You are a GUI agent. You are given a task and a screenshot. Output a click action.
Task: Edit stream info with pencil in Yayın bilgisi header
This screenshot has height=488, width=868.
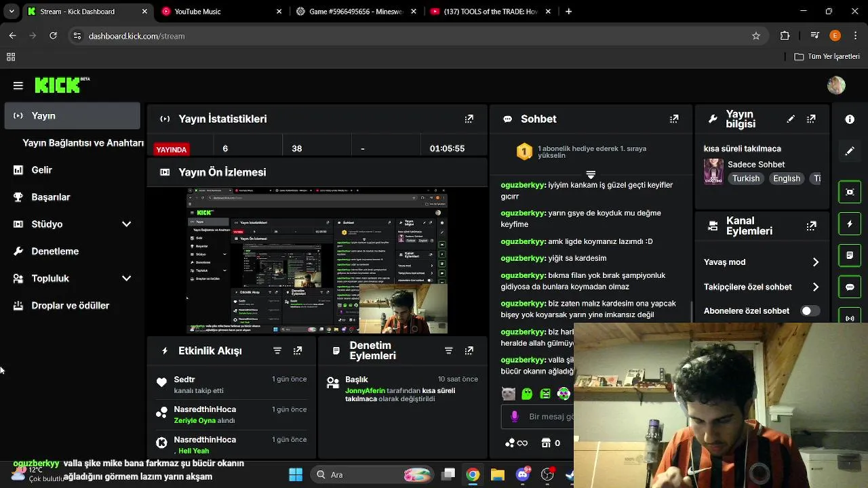791,119
